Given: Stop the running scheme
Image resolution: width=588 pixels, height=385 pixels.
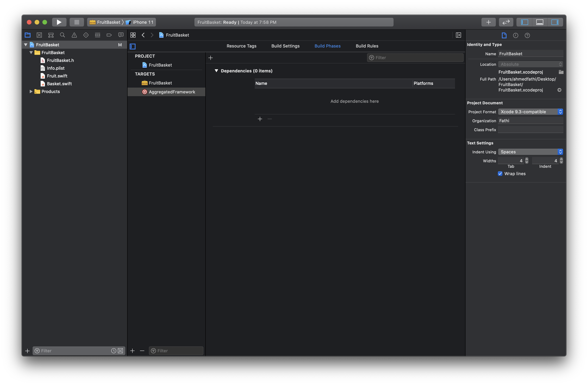Looking at the screenshot, I should (x=77, y=22).
